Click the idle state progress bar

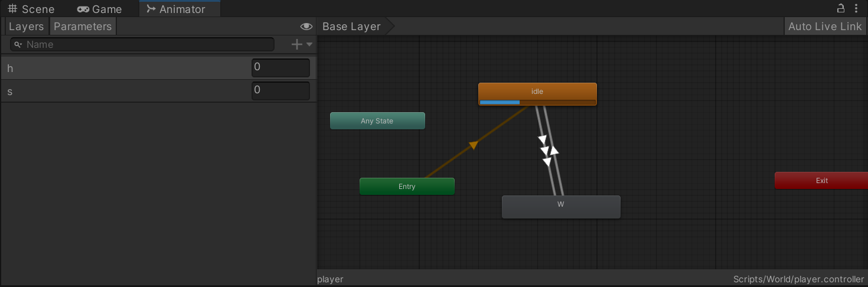[537, 102]
